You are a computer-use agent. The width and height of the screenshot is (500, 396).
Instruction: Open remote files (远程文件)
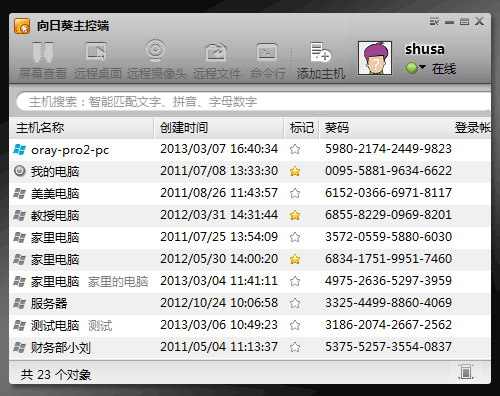tap(217, 60)
